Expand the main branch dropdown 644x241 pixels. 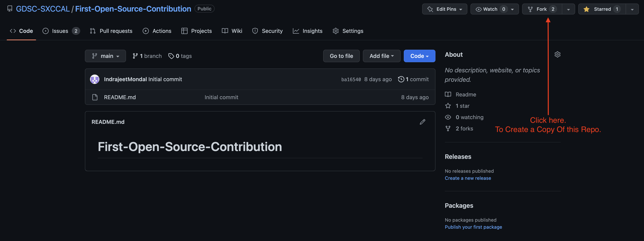[105, 56]
